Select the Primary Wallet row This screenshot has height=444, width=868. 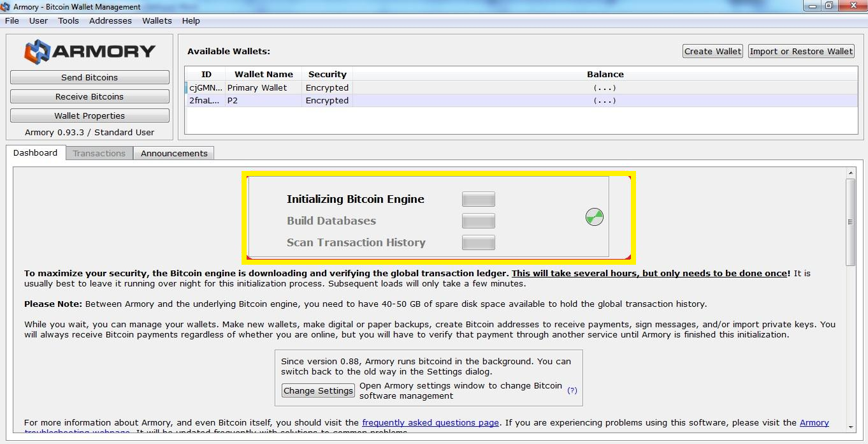[x=521, y=87]
